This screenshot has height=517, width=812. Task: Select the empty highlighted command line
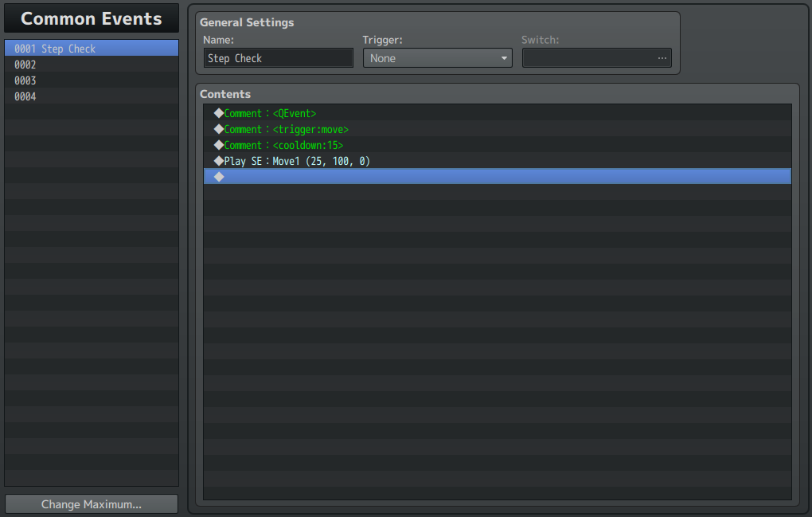pyautogui.click(x=497, y=177)
